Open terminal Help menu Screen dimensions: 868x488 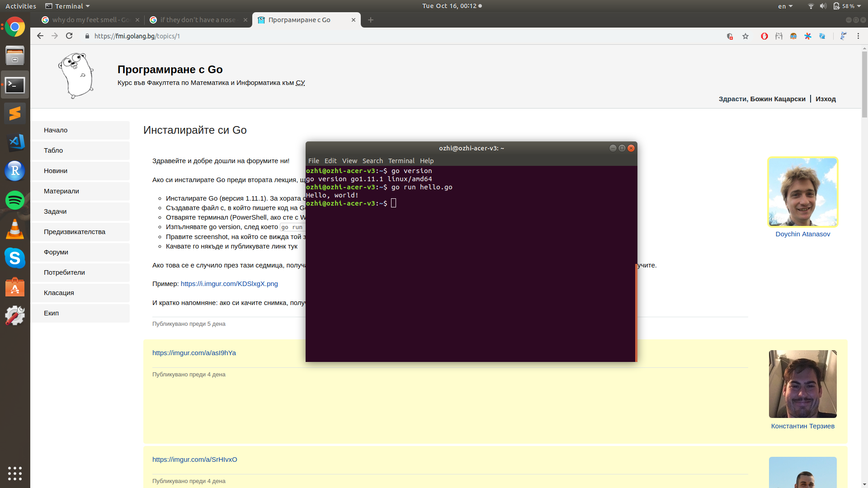427,161
